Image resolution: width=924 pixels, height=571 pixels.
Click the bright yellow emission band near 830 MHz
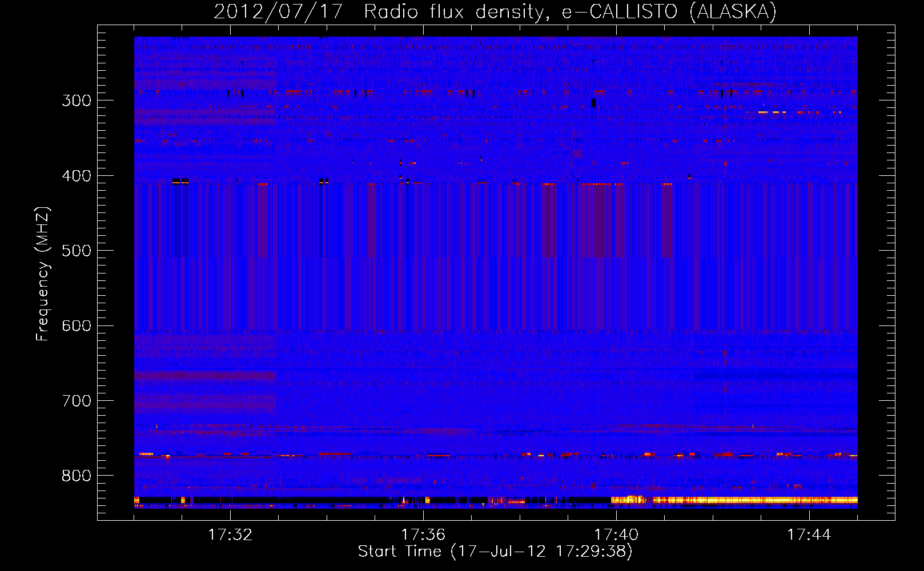coord(734,500)
